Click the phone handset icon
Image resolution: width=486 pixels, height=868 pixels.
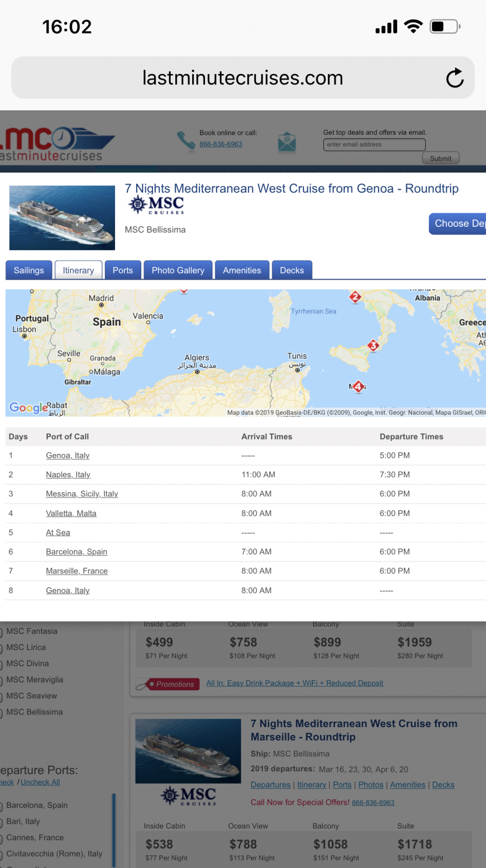tap(185, 140)
